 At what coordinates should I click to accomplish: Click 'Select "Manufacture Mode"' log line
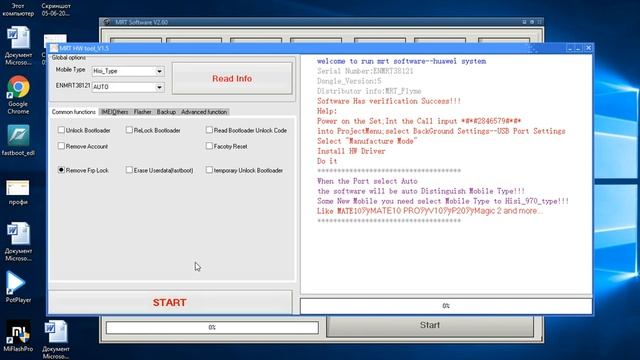(x=367, y=141)
